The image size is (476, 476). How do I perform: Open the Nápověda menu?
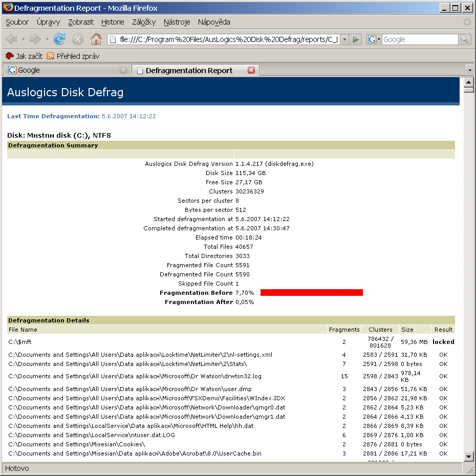(214, 22)
